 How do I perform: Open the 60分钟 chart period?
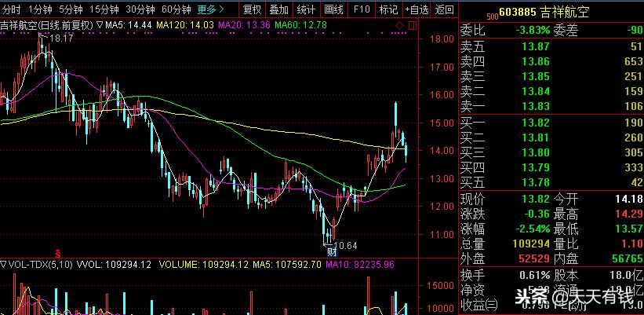pyautogui.click(x=176, y=9)
